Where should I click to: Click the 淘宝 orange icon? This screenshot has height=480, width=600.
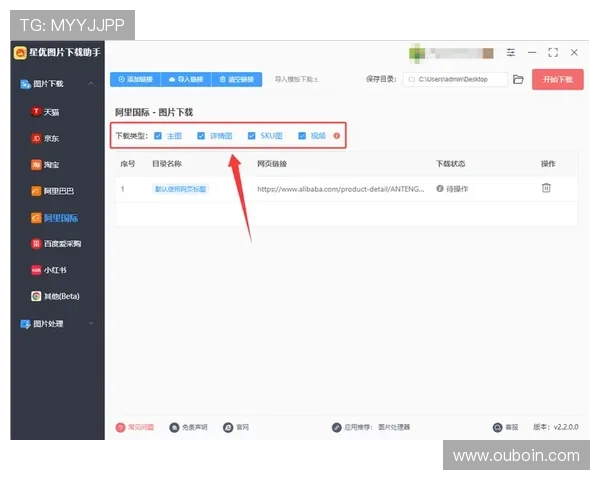tap(36, 165)
